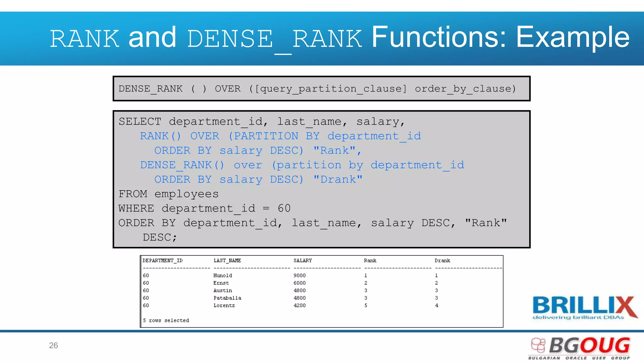This screenshot has height=362, width=644.
Task: Click the 'RANK() OVER (PARTITION BY department_id' line
Action: 280,136
